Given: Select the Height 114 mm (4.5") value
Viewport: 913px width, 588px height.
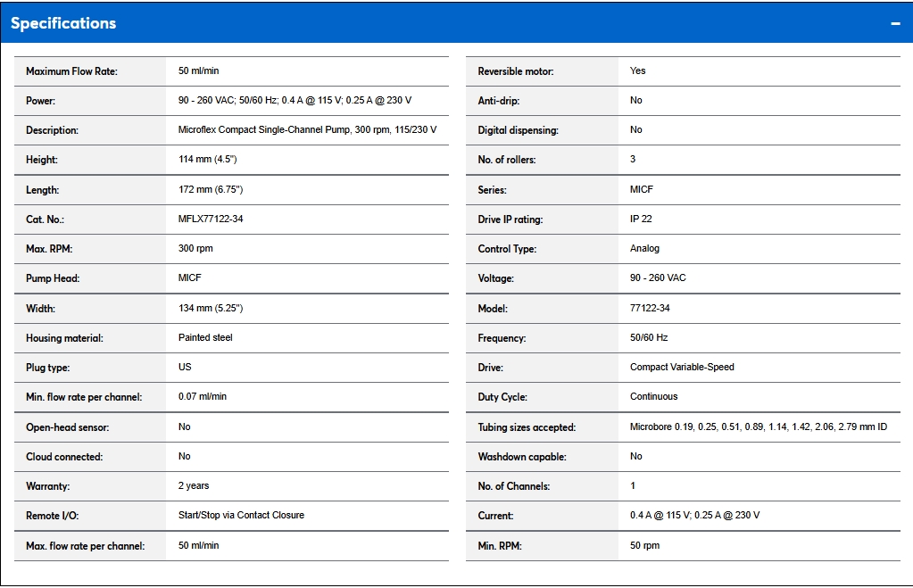Looking at the screenshot, I should [207, 160].
